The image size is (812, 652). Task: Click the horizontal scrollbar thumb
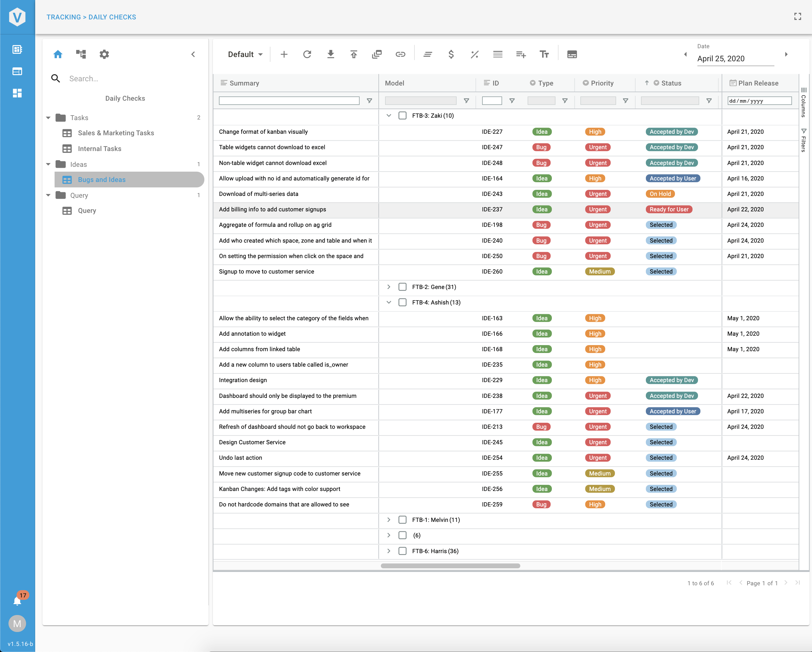pyautogui.click(x=450, y=566)
